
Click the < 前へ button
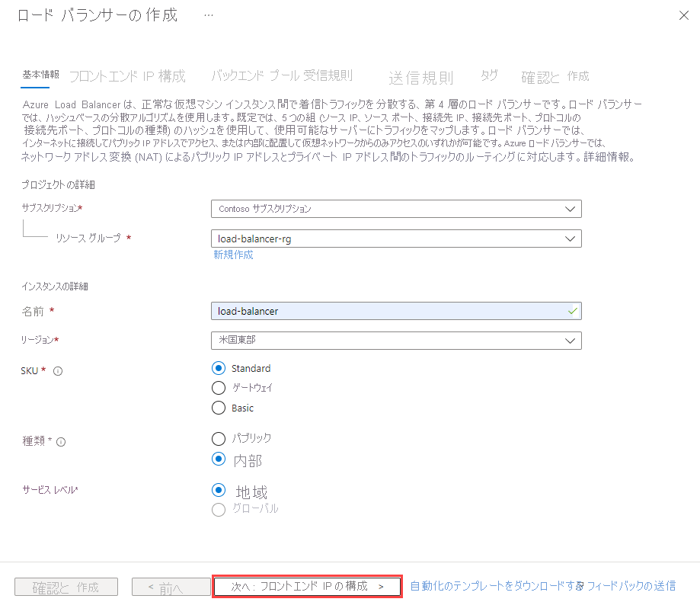tap(171, 587)
